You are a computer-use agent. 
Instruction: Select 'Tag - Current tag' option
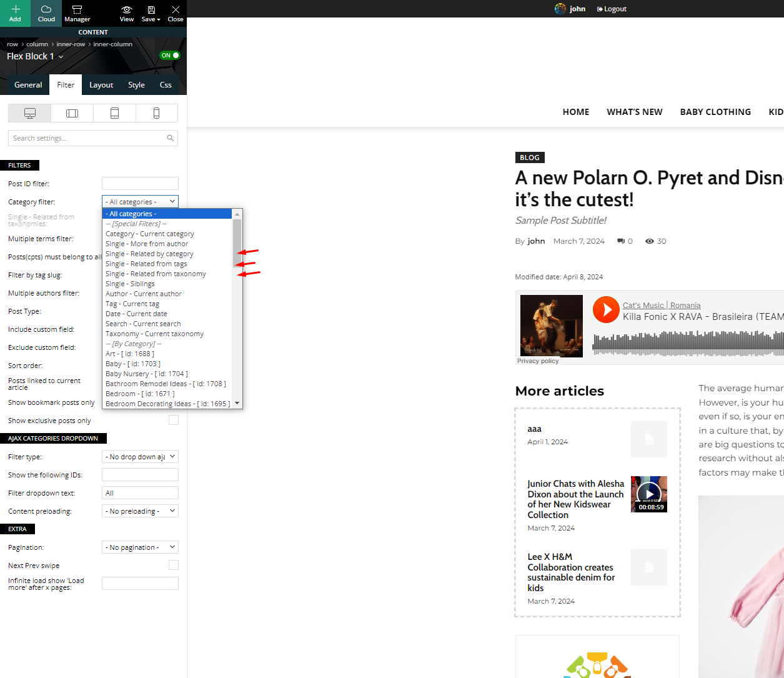167,304
